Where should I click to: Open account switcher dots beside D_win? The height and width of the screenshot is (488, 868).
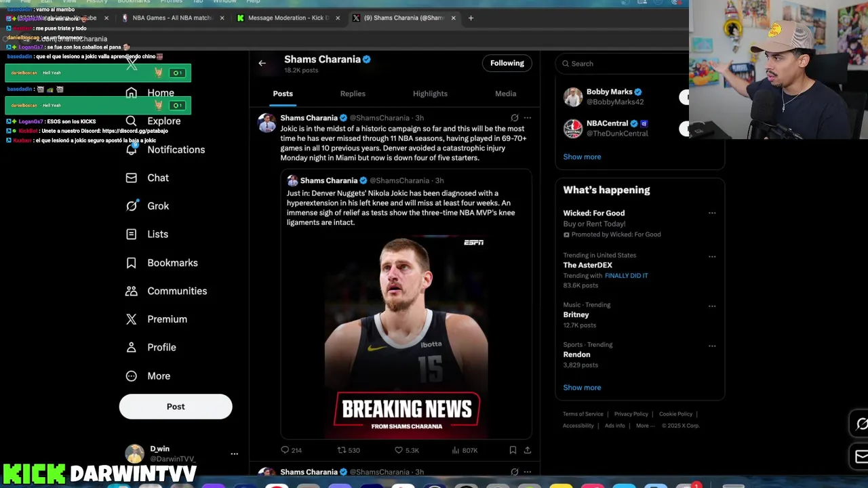coord(234,454)
